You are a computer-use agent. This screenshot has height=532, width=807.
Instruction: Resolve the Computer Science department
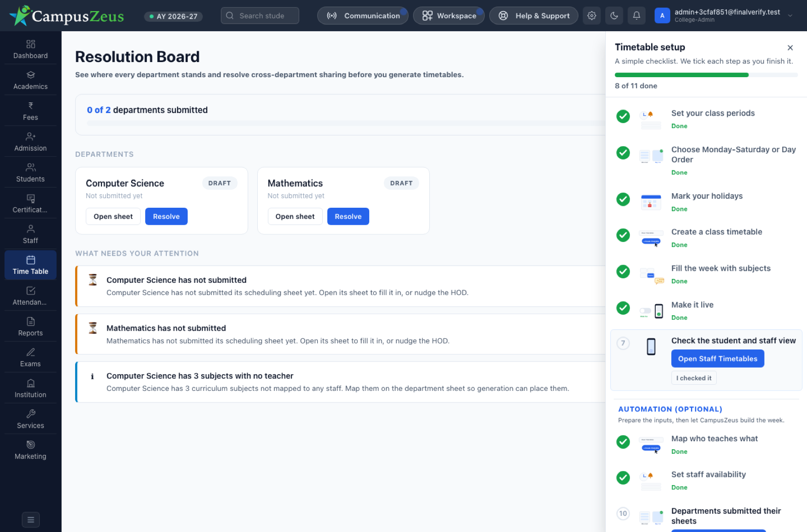point(166,216)
